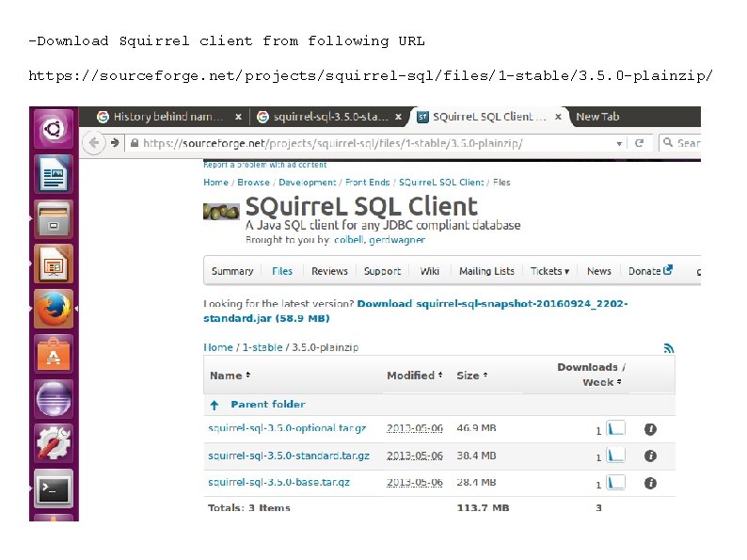View info icon for optional.tar.gz
Image resolution: width=747 pixels, height=560 pixels.
point(650,429)
